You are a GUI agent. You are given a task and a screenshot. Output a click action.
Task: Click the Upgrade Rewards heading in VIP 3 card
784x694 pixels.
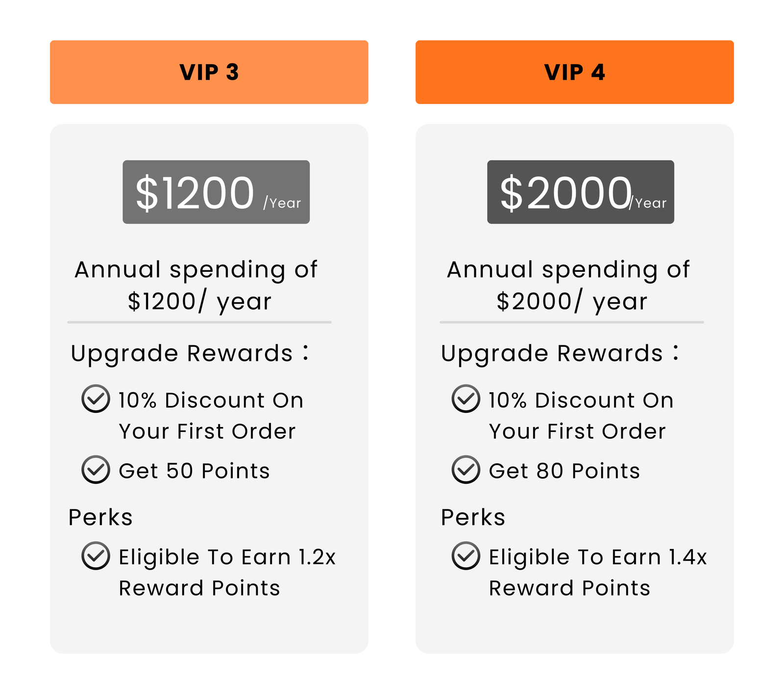[189, 353]
